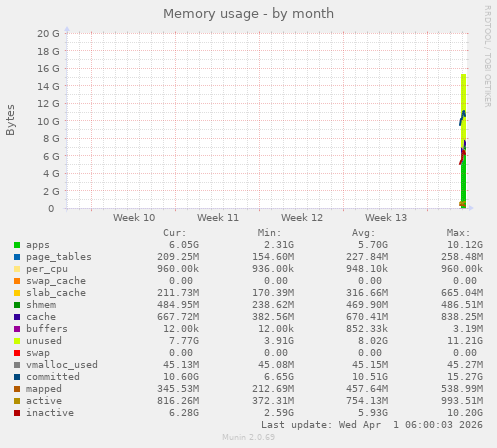Click the page_tables blue legend swatch
Image resolution: width=497 pixels, height=448 pixels.
coord(17,257)
